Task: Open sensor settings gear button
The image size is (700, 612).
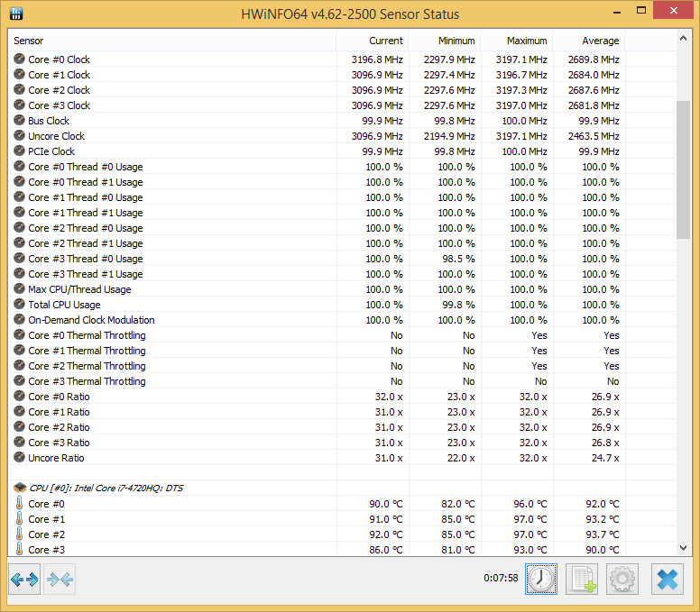Action: (x=622, y=579)
